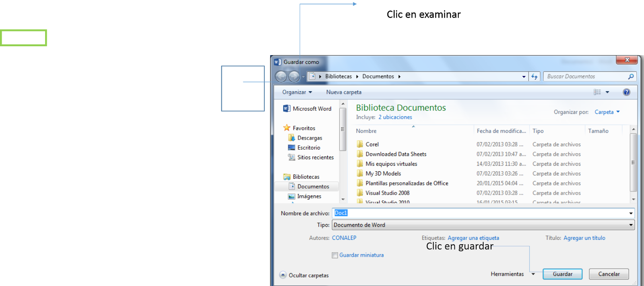Open the help question mark icon
Screen dimensions: 644x286
tap(626, 92)
